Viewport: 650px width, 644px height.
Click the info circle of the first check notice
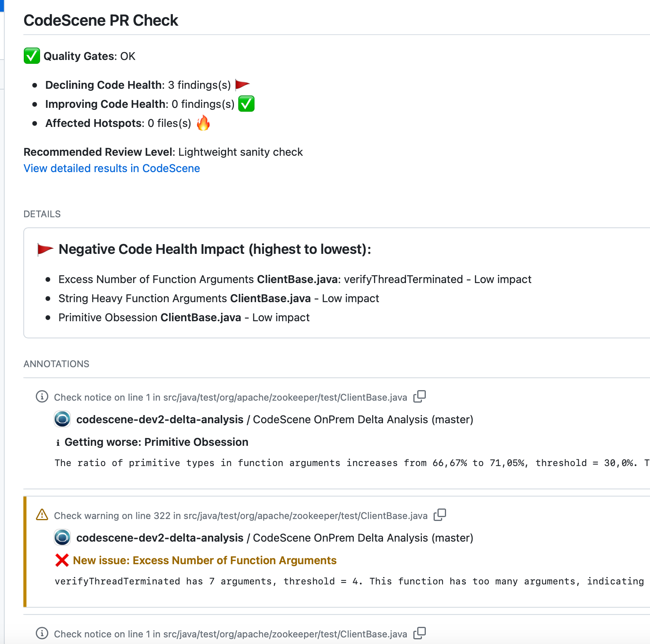click(42, 397)
